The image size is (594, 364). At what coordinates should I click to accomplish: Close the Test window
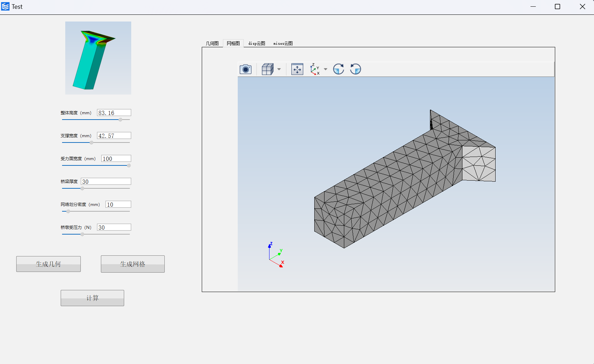pos(582,7)
